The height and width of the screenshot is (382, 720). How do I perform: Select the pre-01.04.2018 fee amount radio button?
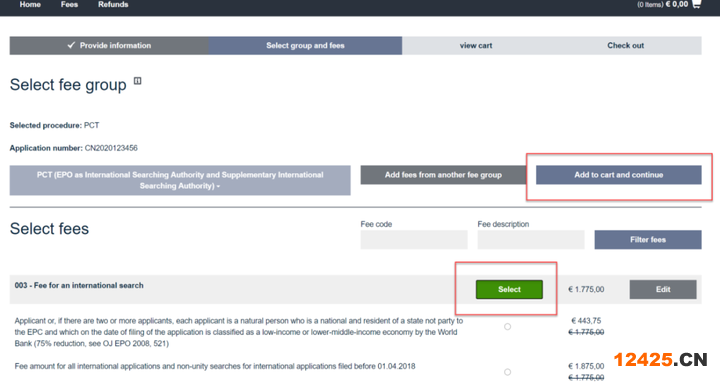(507, 372)
